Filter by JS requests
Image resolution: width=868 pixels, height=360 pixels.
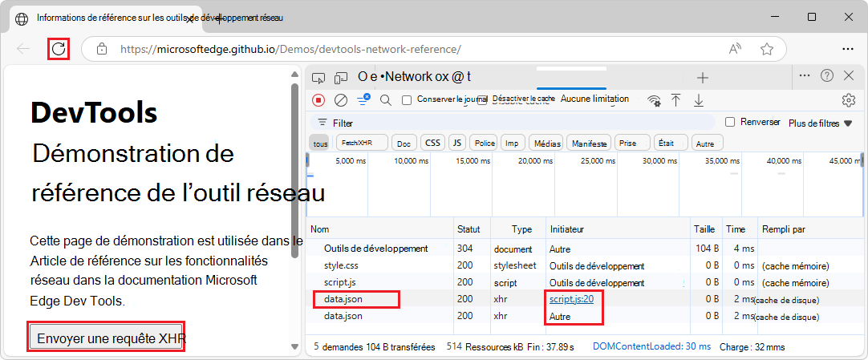coord(456,143)
